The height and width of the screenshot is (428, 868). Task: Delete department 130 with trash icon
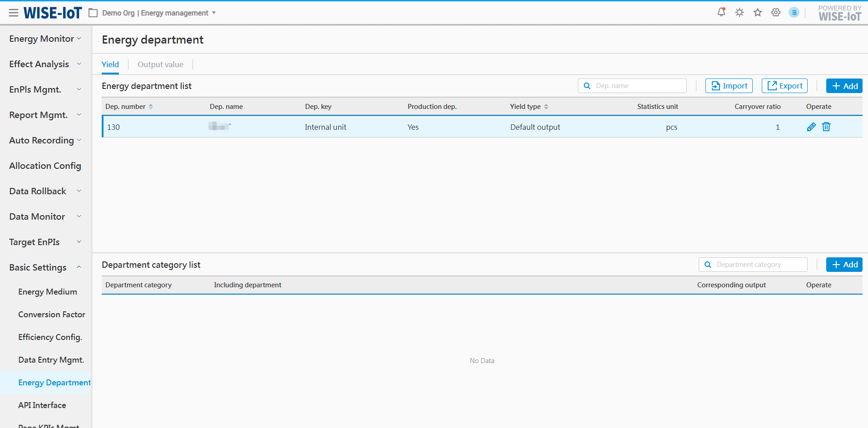[x=826, y=127]
